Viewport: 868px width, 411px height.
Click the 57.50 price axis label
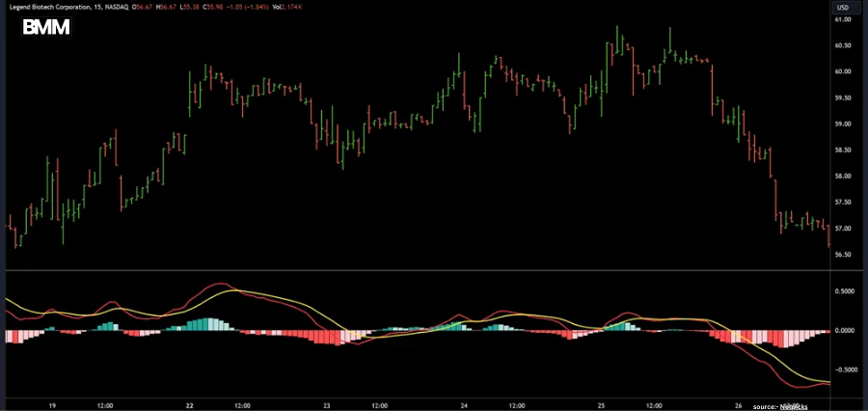coord(843,203)
